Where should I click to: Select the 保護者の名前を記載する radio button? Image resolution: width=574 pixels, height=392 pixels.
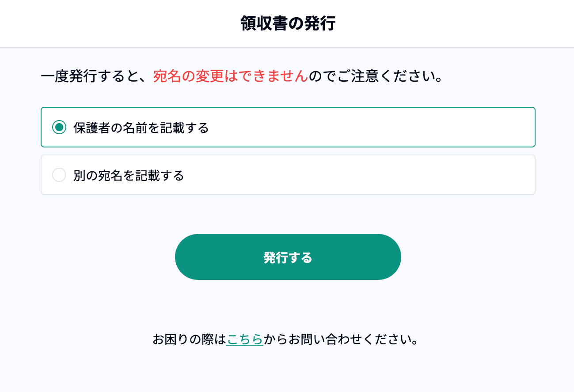(59, 128)
